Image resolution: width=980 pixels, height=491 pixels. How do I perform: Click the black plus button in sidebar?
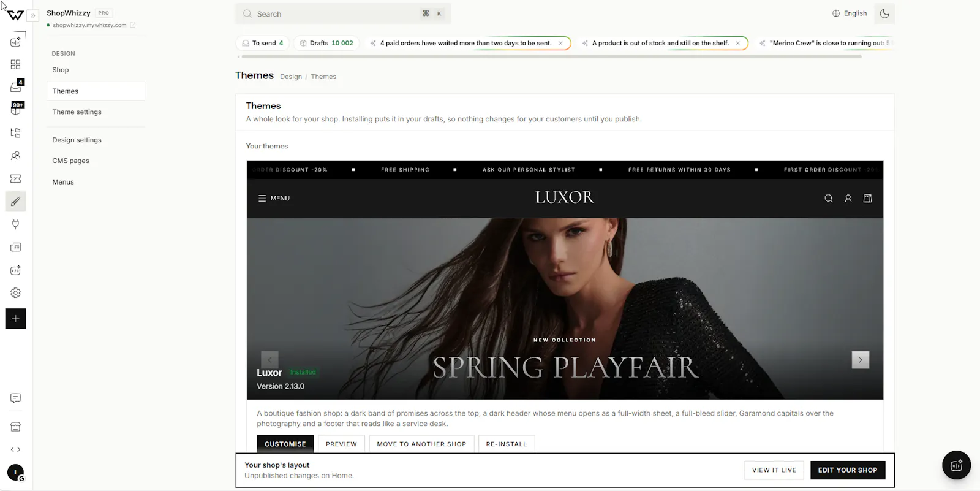click(15, 319)
